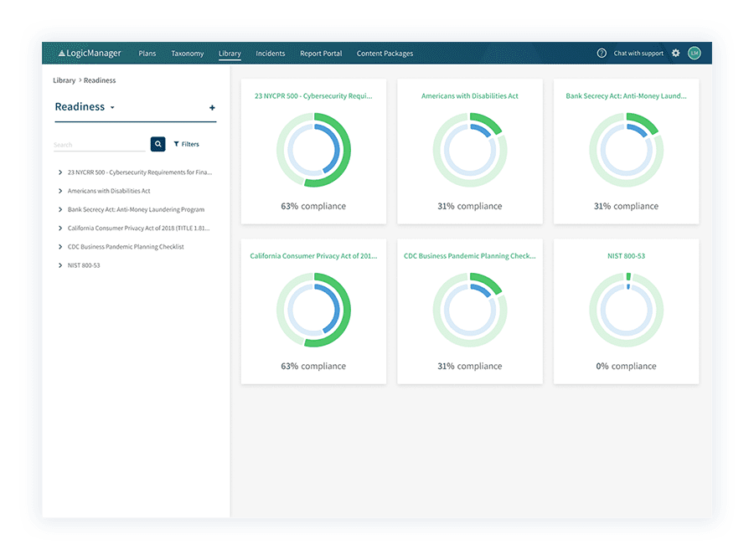Open NIST 800-53 card title
Image resolution: width=754 pixels, height=560 pixels.
pos(626,256)
